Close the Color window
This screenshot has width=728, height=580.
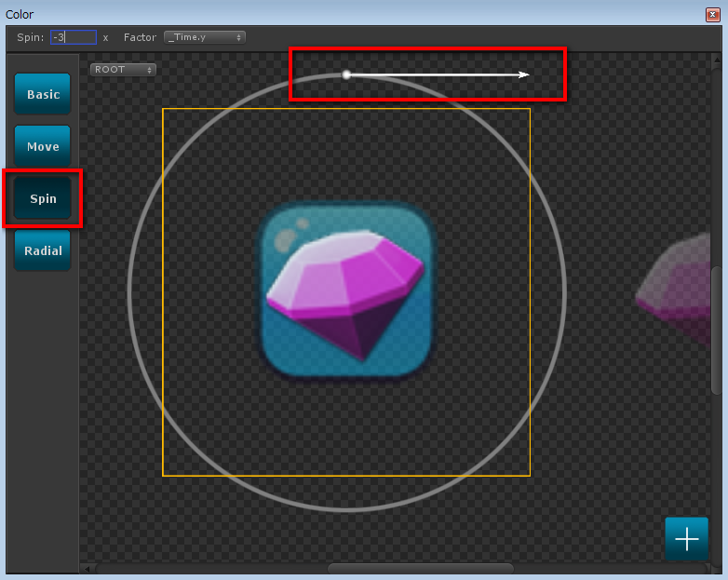point(713,14)
